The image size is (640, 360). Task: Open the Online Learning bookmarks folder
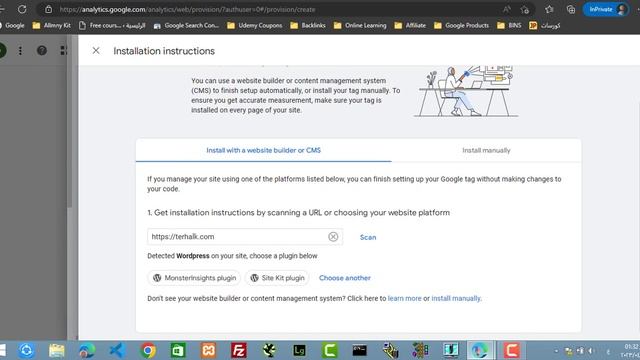(360, 25)
